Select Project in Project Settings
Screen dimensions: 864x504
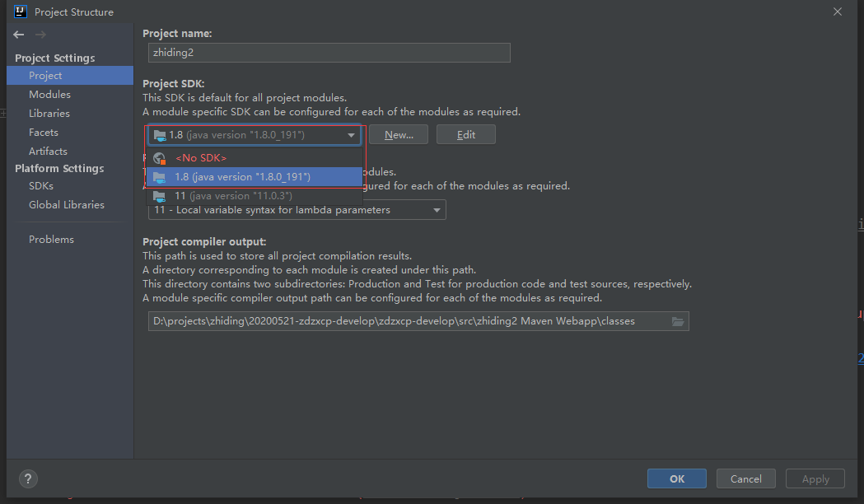click(x=70, y=76)
